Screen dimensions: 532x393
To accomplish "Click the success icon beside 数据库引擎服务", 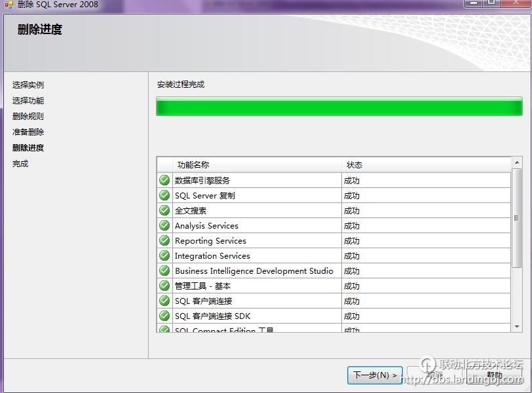I will tap(164, 180).
